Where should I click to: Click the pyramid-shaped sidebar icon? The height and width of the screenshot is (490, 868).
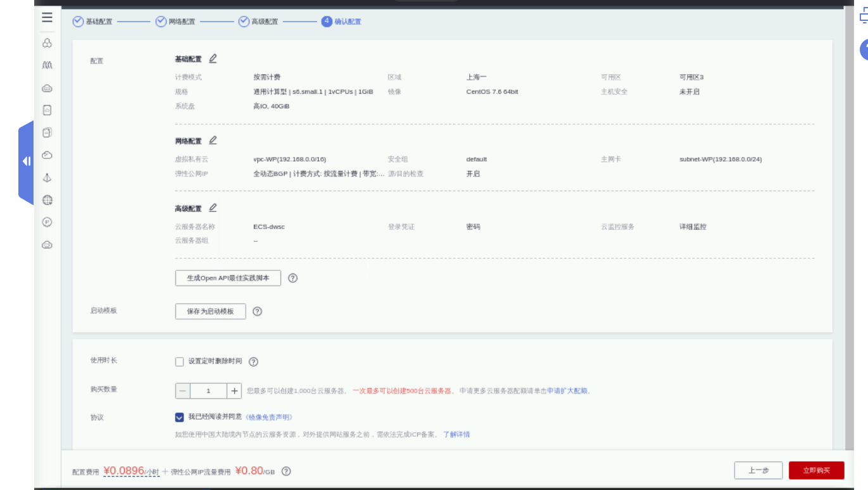click(47, 178)
